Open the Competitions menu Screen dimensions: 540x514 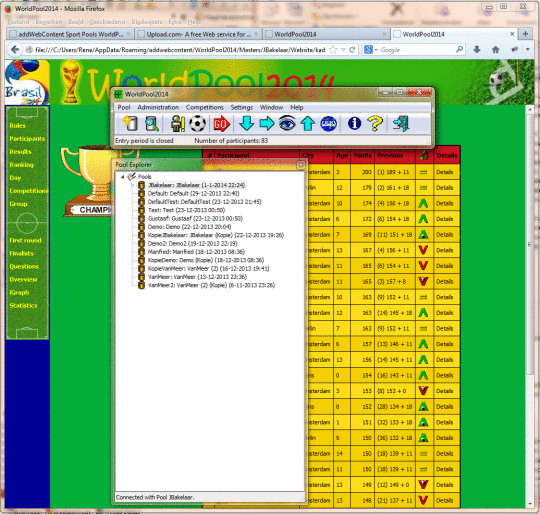pos(205,107)
